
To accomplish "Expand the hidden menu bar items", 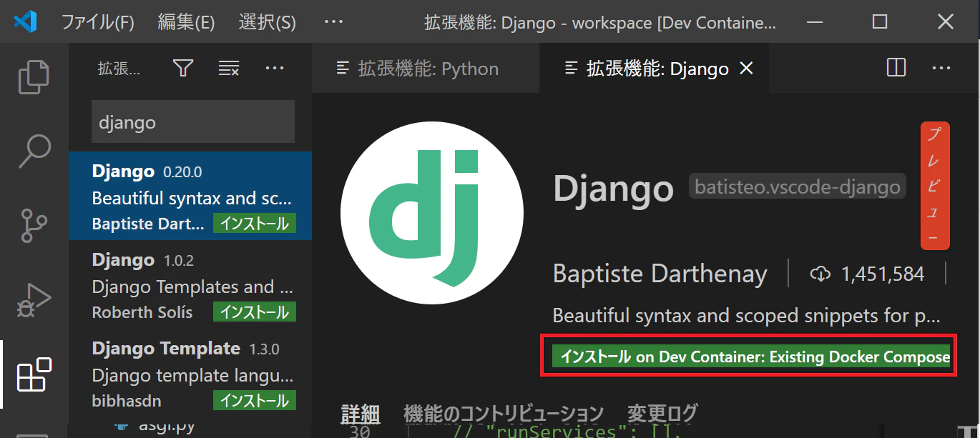I will [333, 22].
